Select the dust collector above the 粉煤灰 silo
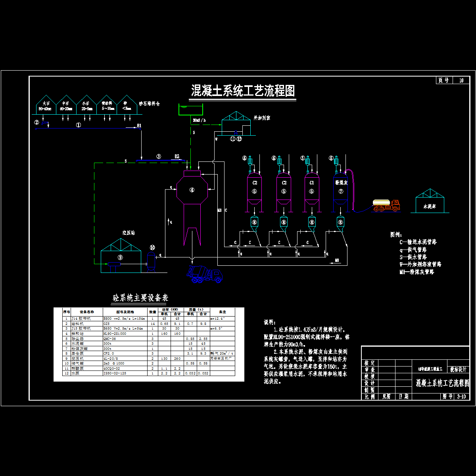The image size is (476, 476). coord(337,161)
